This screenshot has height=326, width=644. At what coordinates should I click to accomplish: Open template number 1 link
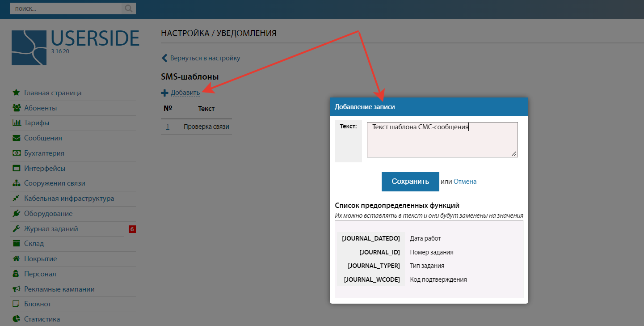[x=168, y=127]
